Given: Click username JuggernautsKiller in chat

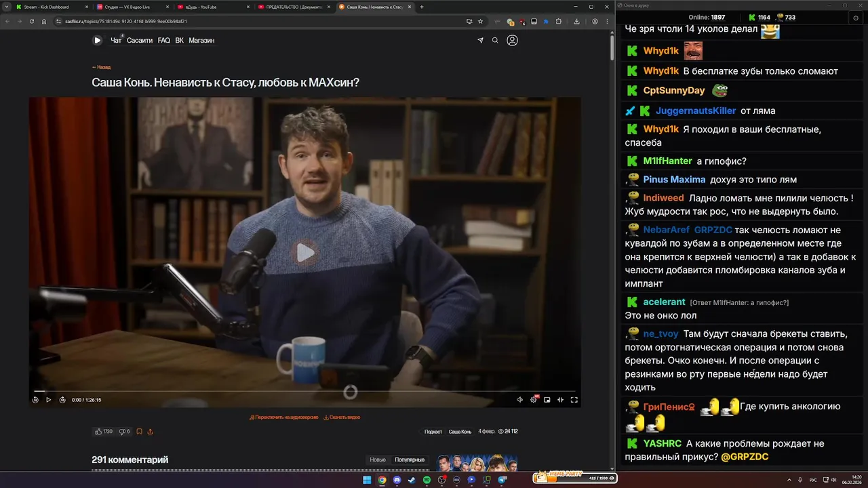Looking at the screenshot, I should pyautogui.click(x=696, y=110).
